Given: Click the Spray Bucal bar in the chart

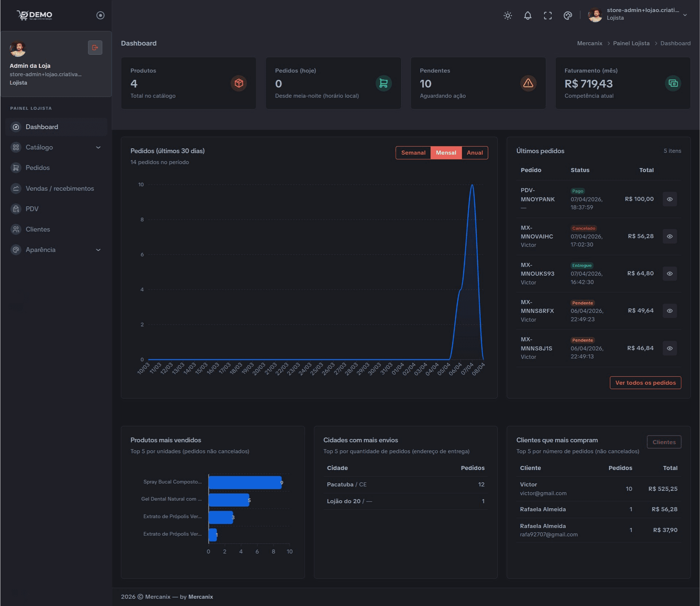Looking at the screenshot, I should pyautogui.click(x=244, y=482).
